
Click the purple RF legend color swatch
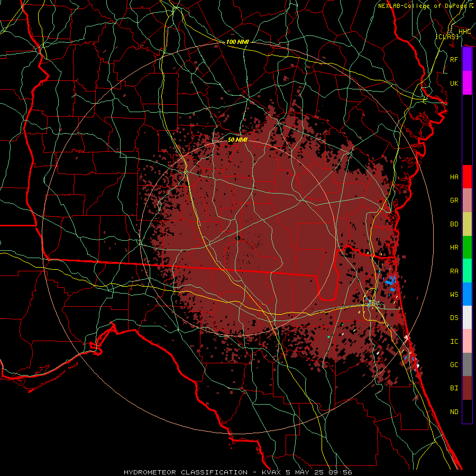(x=467, y=59)
